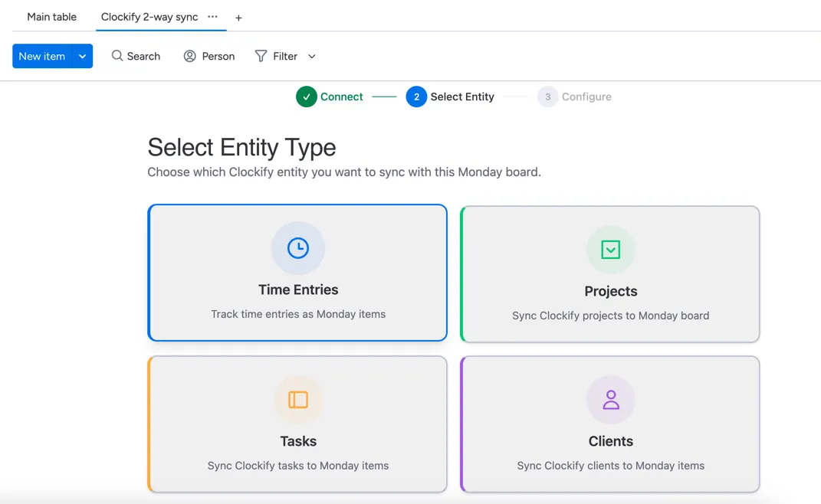Click the green Connect checkmark step icon
Viewport: 821px width, 504px height.
click(x=307, y=97)
